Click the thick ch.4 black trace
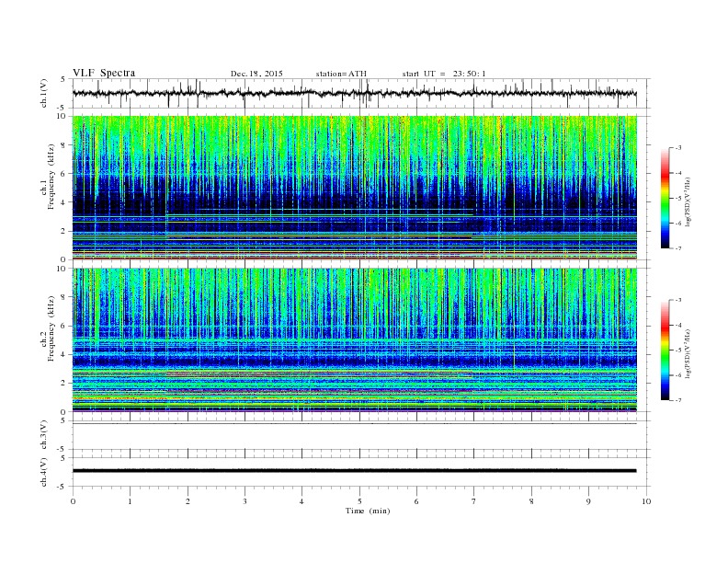 pos(354,471)
